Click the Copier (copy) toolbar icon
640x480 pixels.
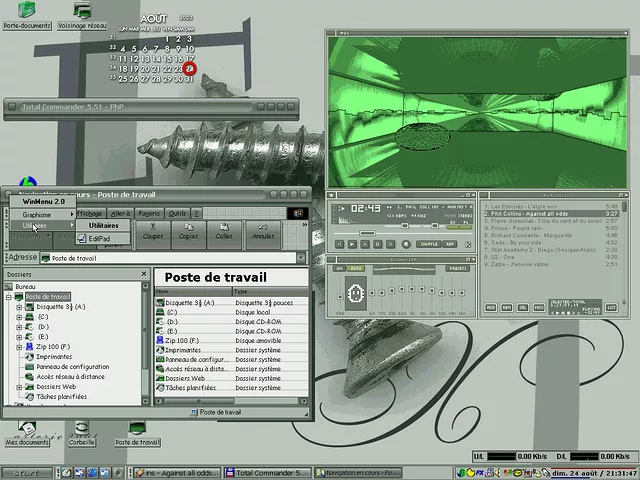pos(188,232)
